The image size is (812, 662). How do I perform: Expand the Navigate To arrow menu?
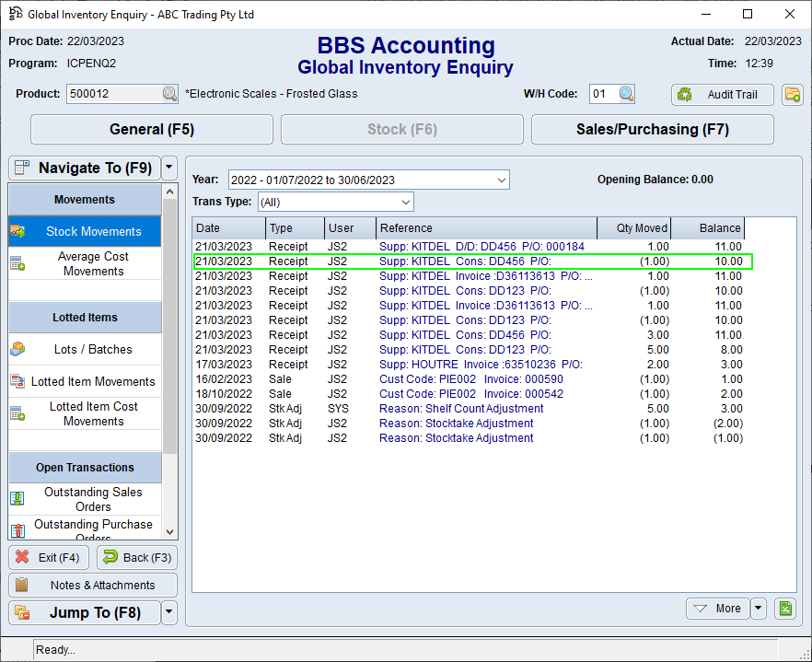point(168,168)
